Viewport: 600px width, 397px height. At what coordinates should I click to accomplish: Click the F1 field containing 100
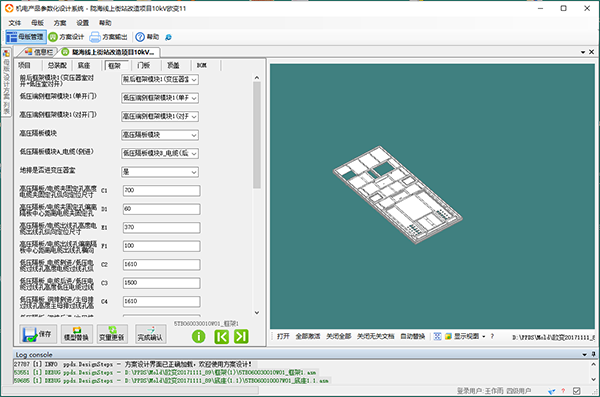click(x=161, y=246)
